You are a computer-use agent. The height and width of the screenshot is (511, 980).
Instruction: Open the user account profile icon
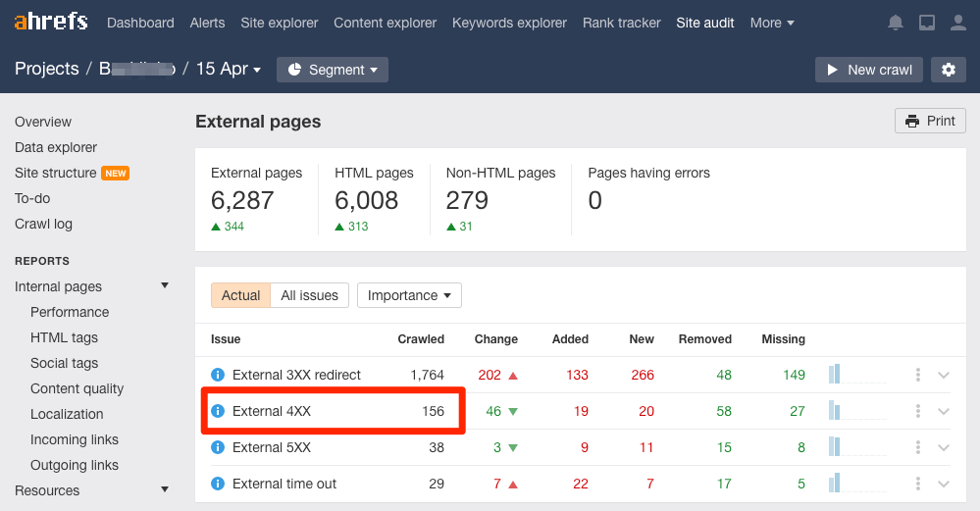tap(958, 23)
